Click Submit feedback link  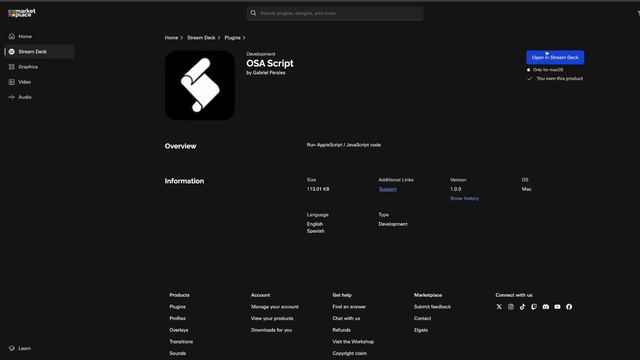click(x=432, y=307)
